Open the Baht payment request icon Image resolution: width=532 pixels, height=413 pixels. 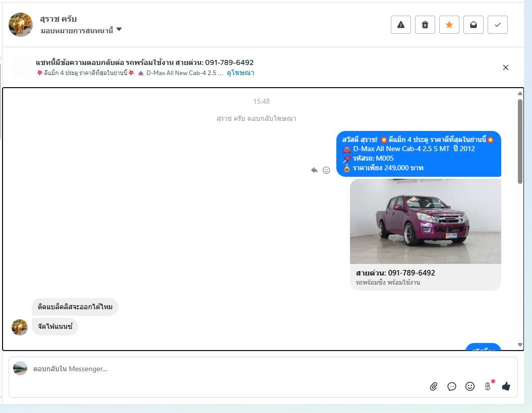[488, 386]
